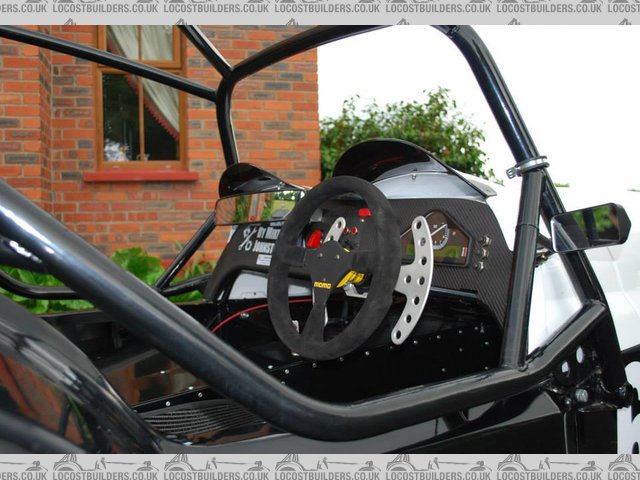Click the bottom LOCOSTBUILDERS.CO.UK watermark banner

320,466
